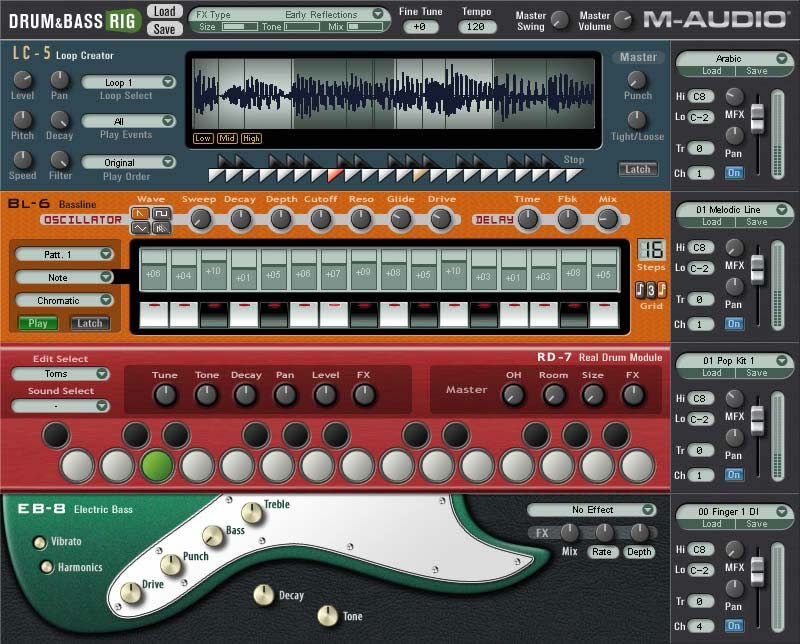Select the sawtooth wave oscillator shape
The height and width of the screenshot is (644, 800).
coord(142,213)
